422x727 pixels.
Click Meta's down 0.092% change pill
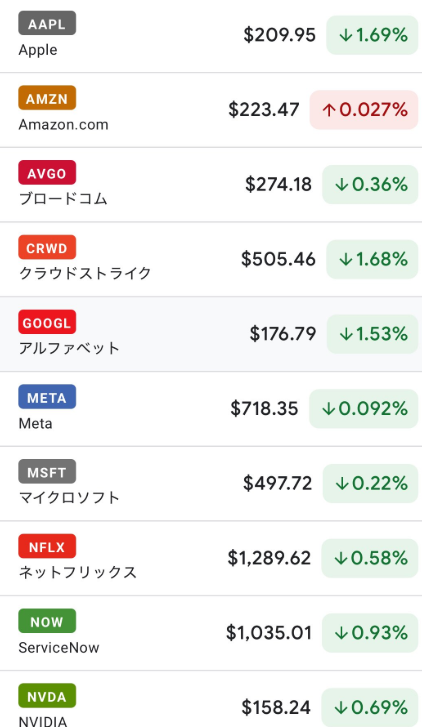[364, 409]
